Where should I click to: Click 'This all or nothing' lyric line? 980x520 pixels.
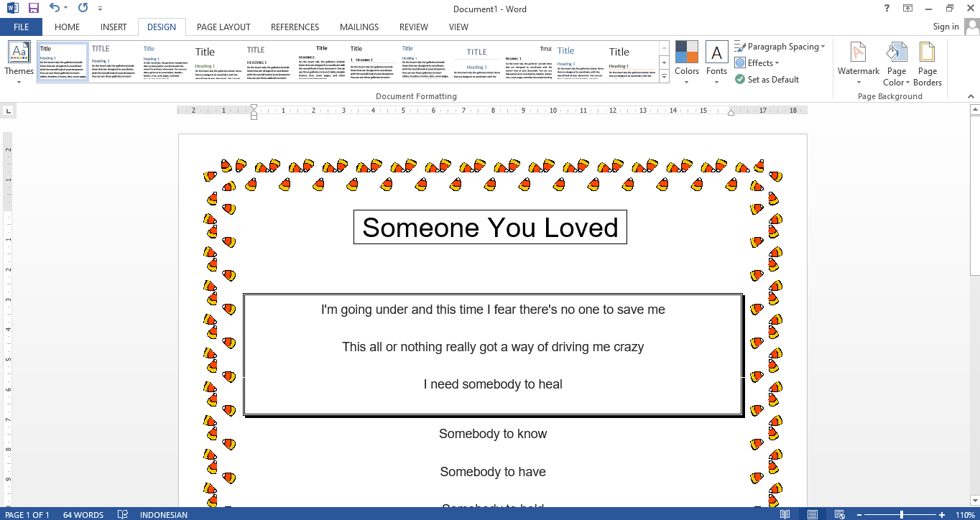(493, 347)
